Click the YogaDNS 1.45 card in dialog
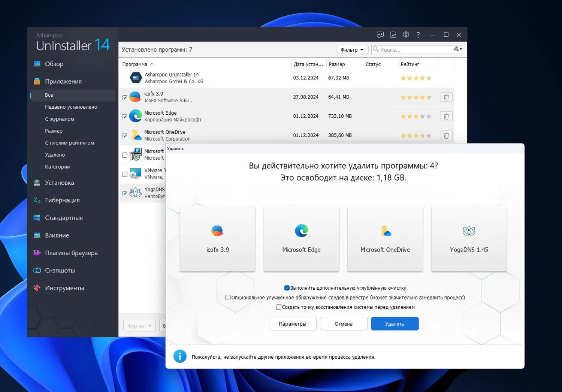Viewport: 562px width, 392px height. 469,239
